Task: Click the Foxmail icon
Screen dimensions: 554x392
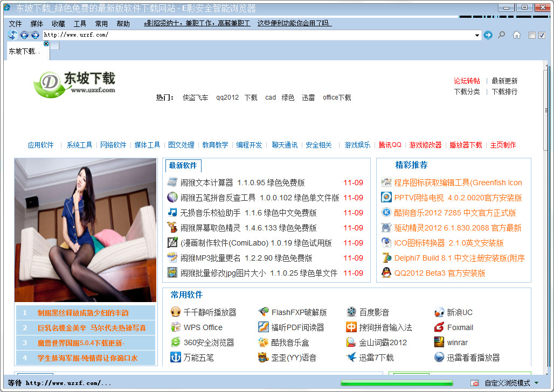Action: [439, 327]
